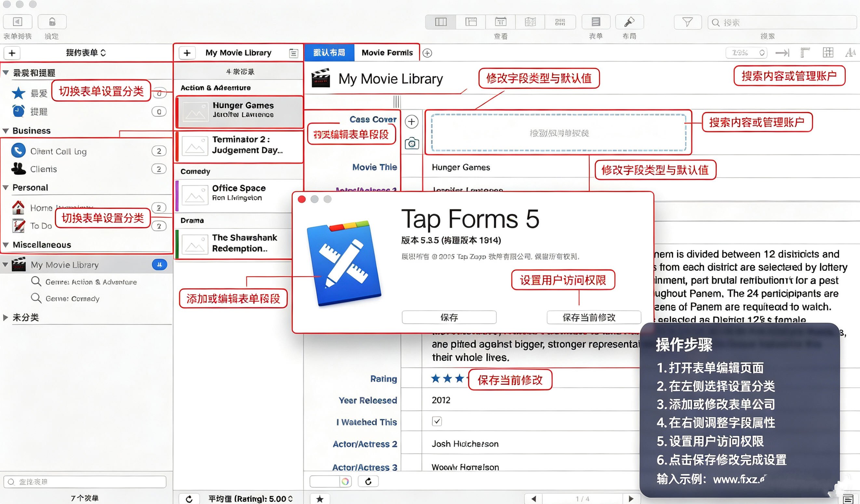Select the default layout blue tab

(x=329, y=53)
